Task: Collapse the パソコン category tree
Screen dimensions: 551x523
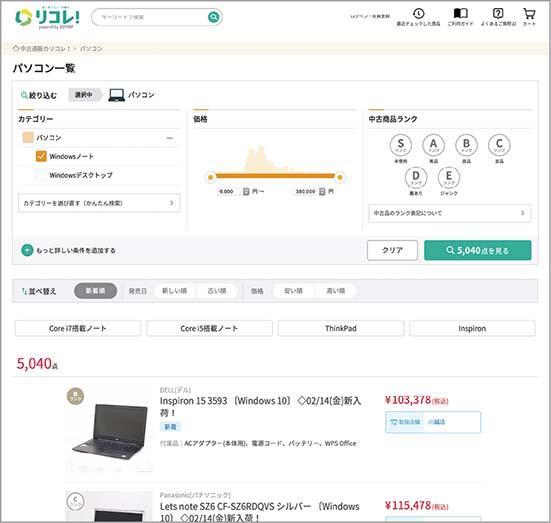Action: 170,138
